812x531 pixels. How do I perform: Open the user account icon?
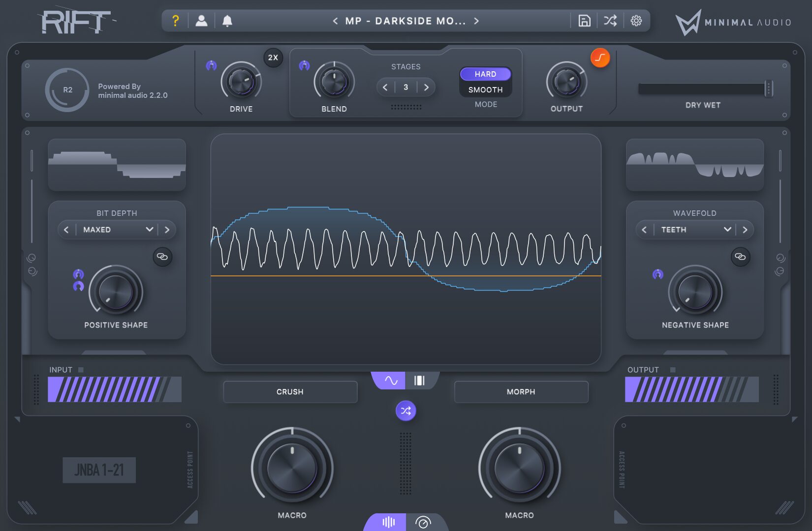click(x=201, y=21)
